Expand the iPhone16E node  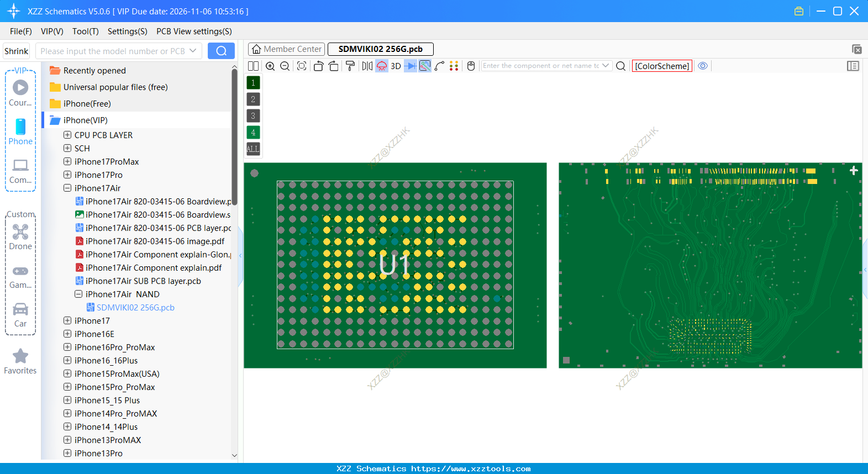(x=67, y=334)
